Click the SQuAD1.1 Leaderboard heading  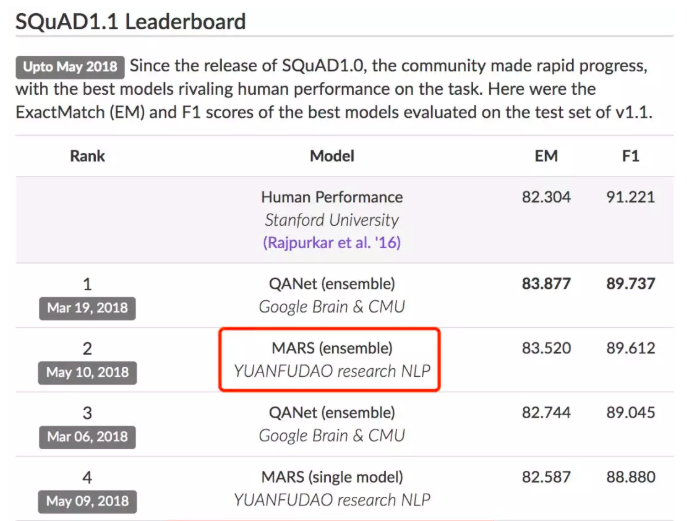pyautogui.click(x=131, y=21)
